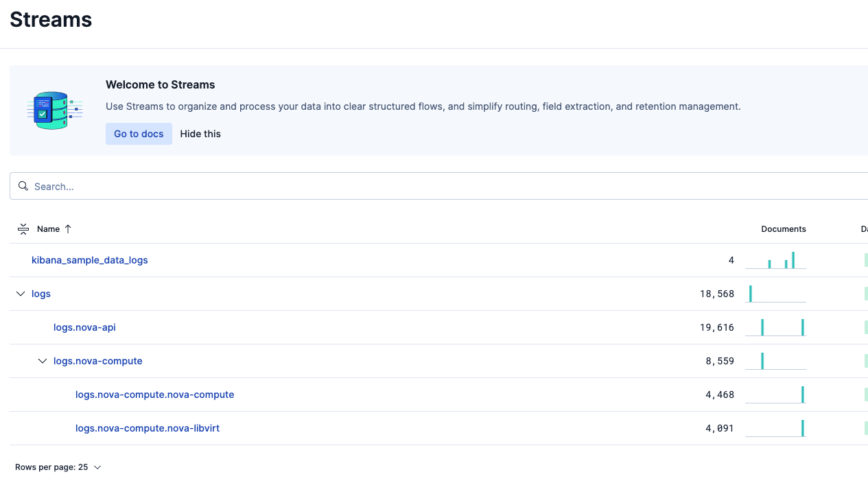Click the collapse/expand all rows icon

23,229
